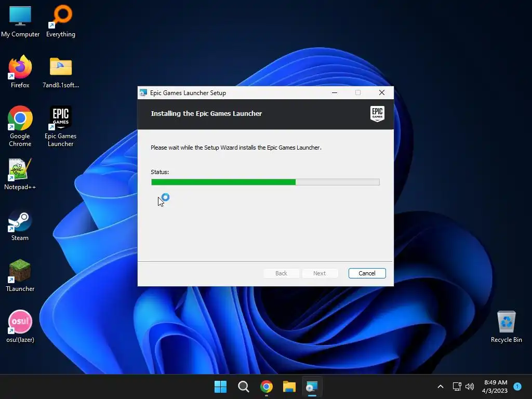The image size is (532, 399).
Task: Open Notepad++ desktop shortcut
Action: click(20, 174)
